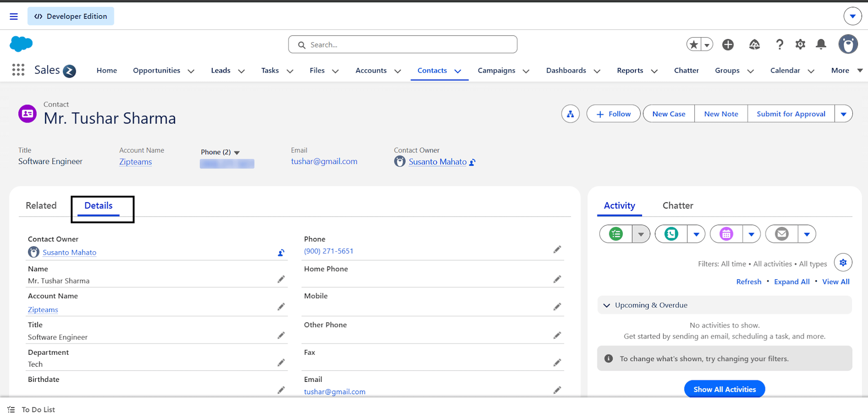View contact hierarchy icon button
Image resolution: width=868 pixels, height=419 pixels.
pyautogui.click(x=570, y=114)
